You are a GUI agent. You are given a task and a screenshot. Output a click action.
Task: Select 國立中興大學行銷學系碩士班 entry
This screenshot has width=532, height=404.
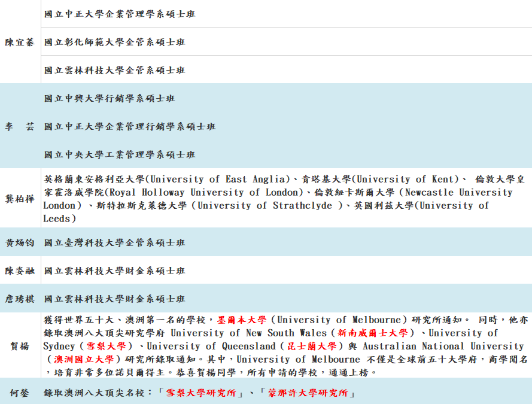[110, 98]
